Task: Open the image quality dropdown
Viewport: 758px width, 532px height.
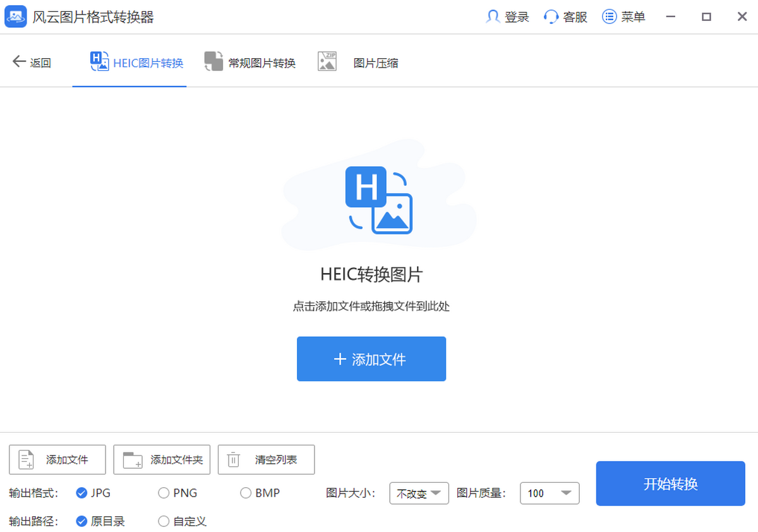Action: pyautogui.click(x=549, y=493)
